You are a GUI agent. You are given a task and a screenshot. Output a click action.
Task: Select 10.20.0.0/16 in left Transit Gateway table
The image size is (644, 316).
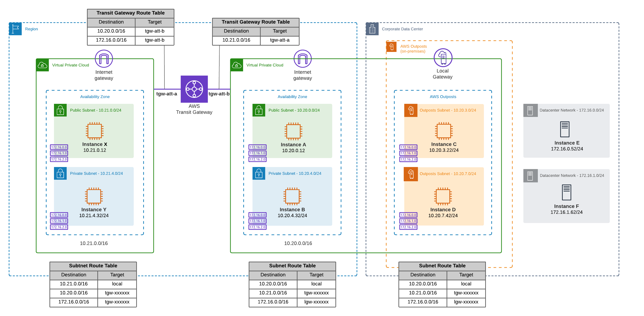[111, 31]
